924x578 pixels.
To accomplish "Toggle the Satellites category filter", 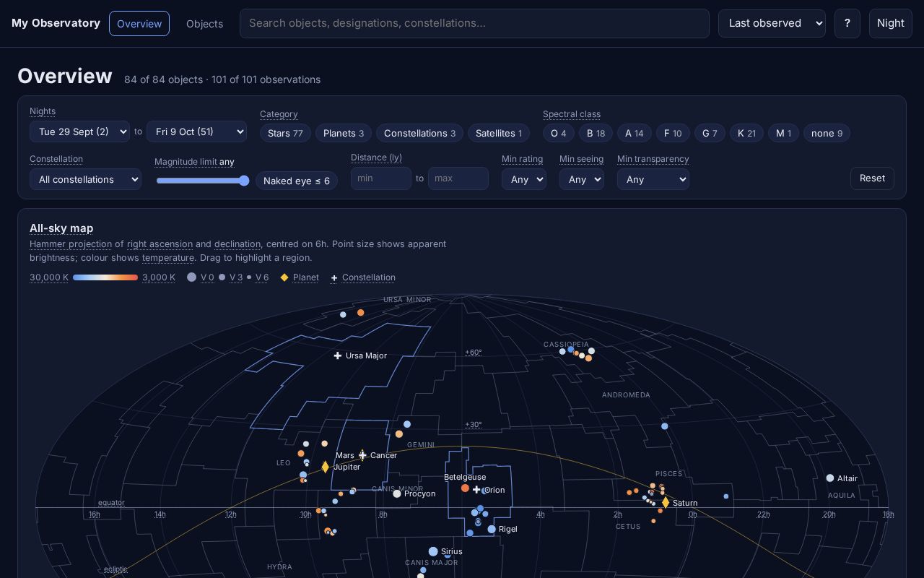I will tap(499, 133).
